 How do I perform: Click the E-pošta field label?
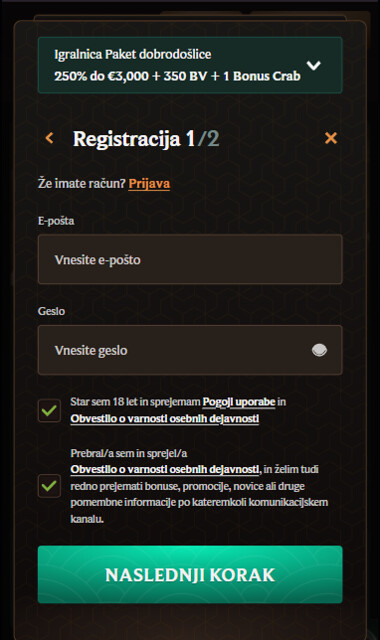pos(56,221)
